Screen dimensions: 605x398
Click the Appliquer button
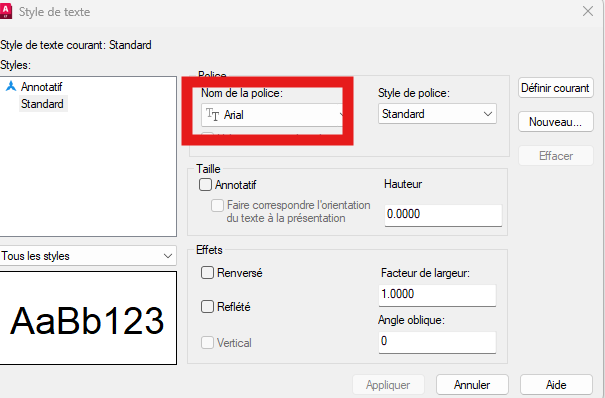388,385
